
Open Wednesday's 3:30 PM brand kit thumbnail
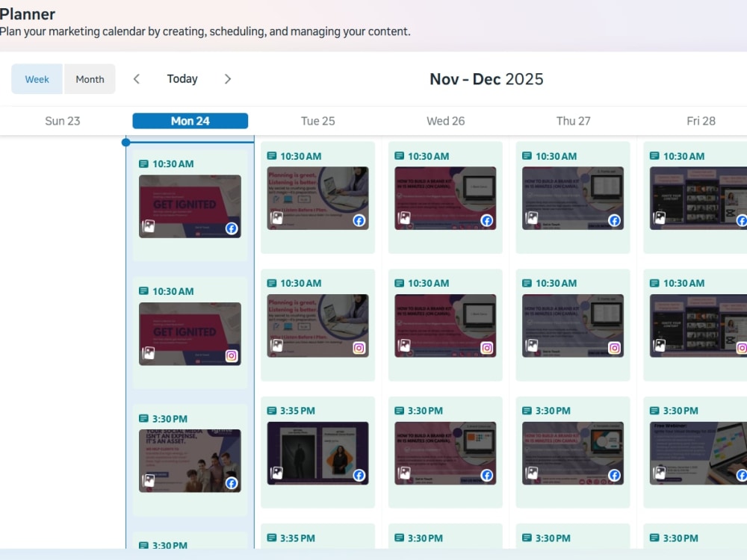[x=445, y=453]
